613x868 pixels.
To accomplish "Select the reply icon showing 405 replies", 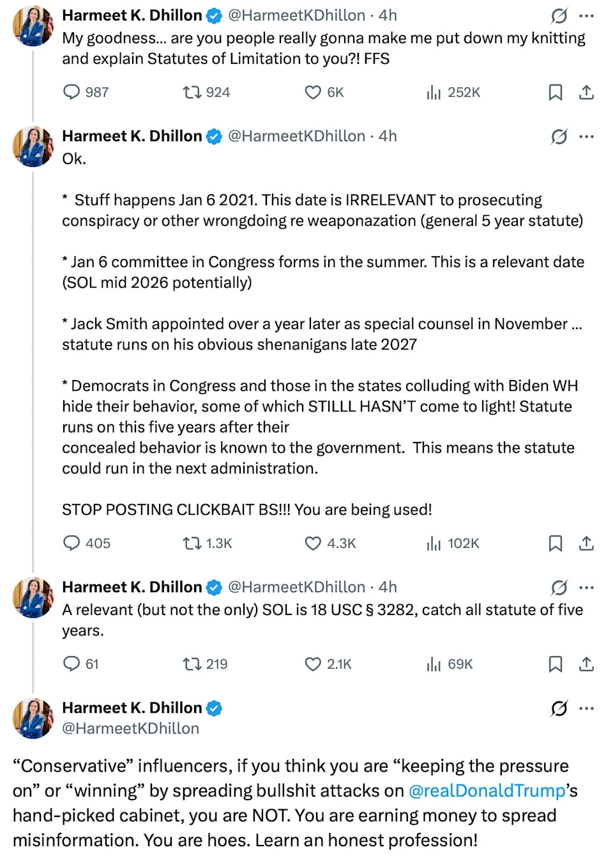I will coord(71,544).
